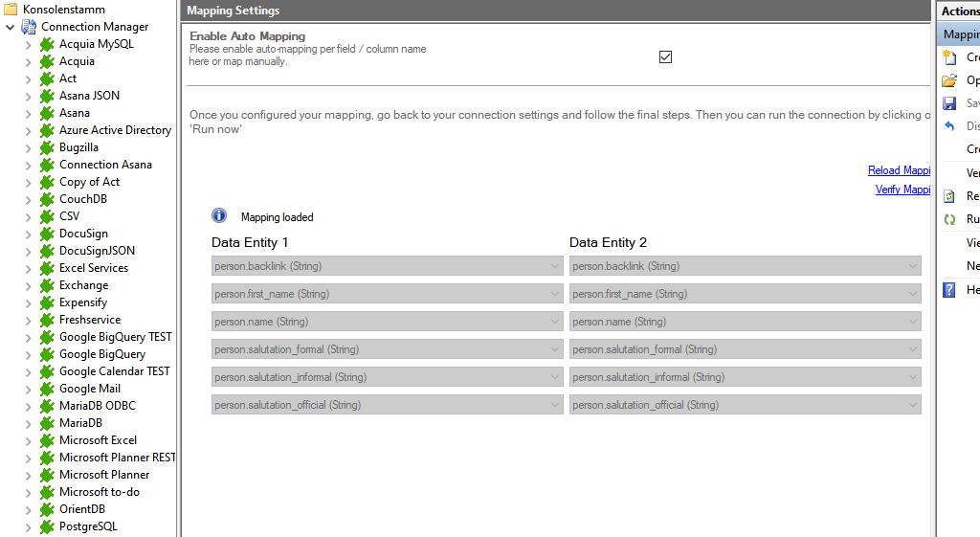
Task: Select the PostgreSQL connection in tree
Action: (x=88, y=526)
